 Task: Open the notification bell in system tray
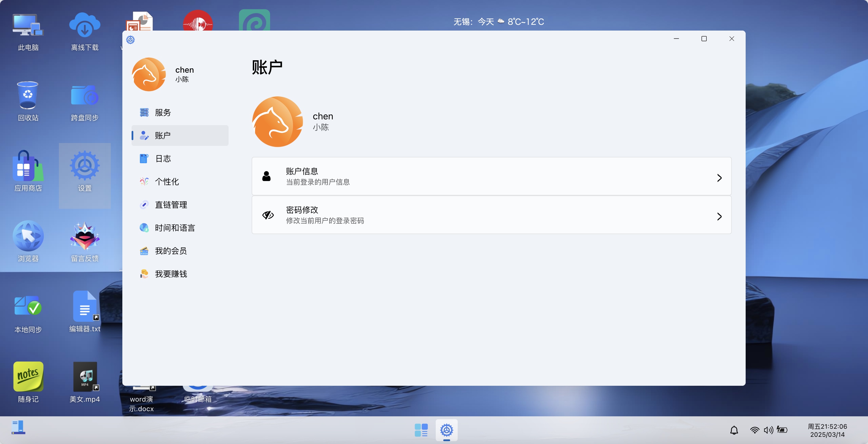coord(735,430)
